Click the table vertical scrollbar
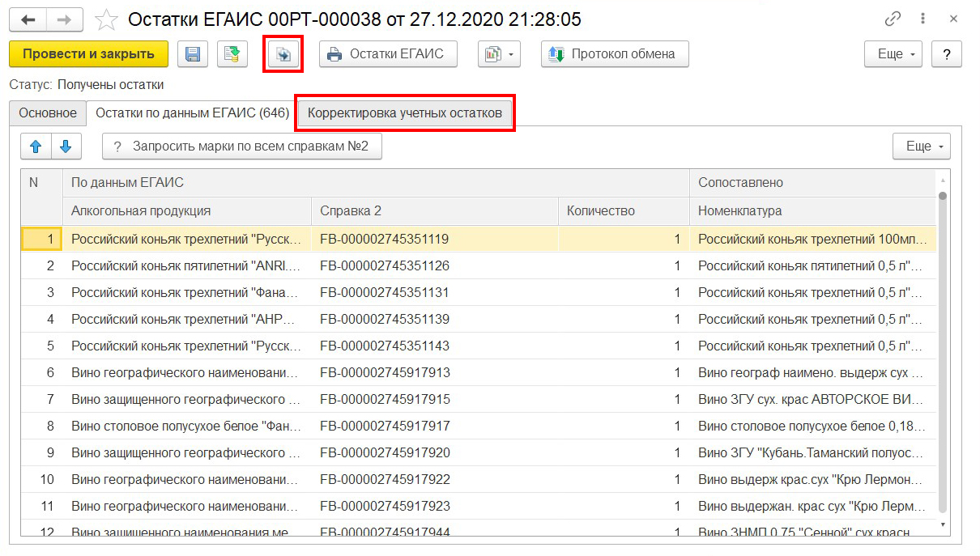The width and height of the screenshot is (980, 556). click(943, 352)
